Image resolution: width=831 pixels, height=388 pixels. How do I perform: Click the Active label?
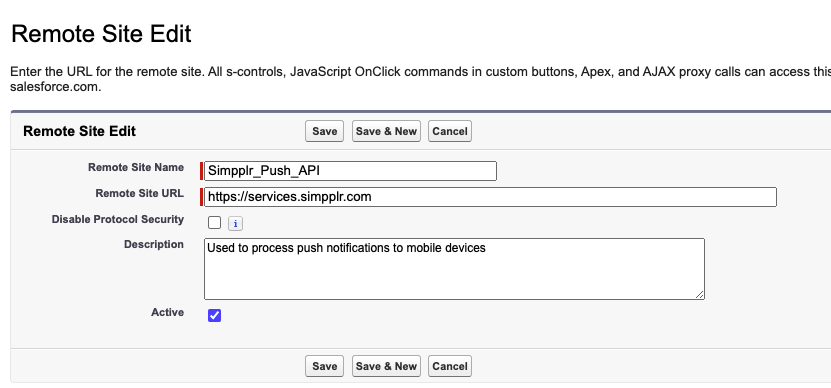click(x=167, y=312)
